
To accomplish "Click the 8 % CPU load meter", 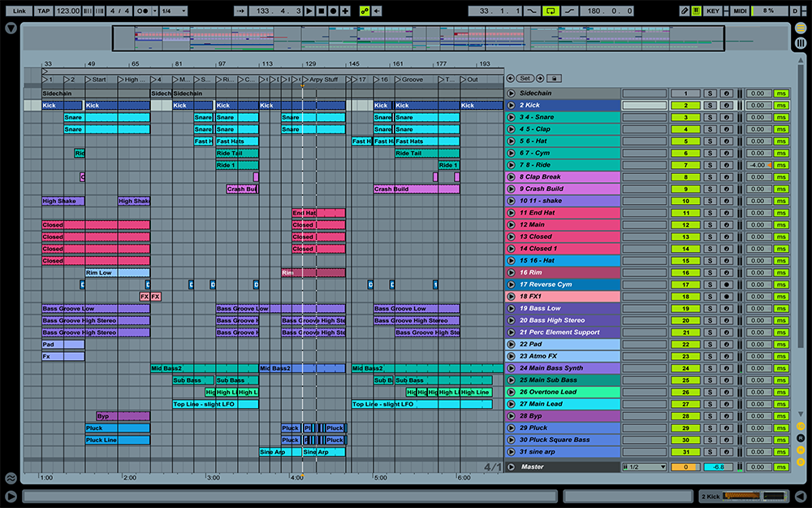I will (x=769, y=11).
